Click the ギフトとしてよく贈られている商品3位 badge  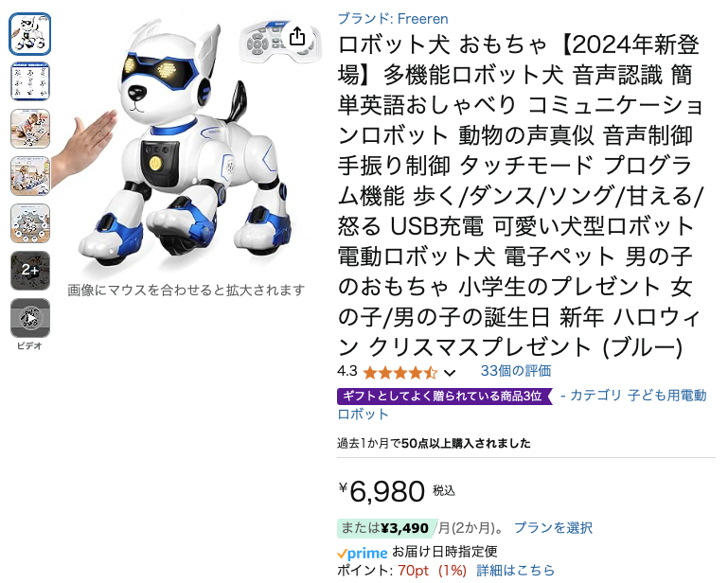(445, 396)
